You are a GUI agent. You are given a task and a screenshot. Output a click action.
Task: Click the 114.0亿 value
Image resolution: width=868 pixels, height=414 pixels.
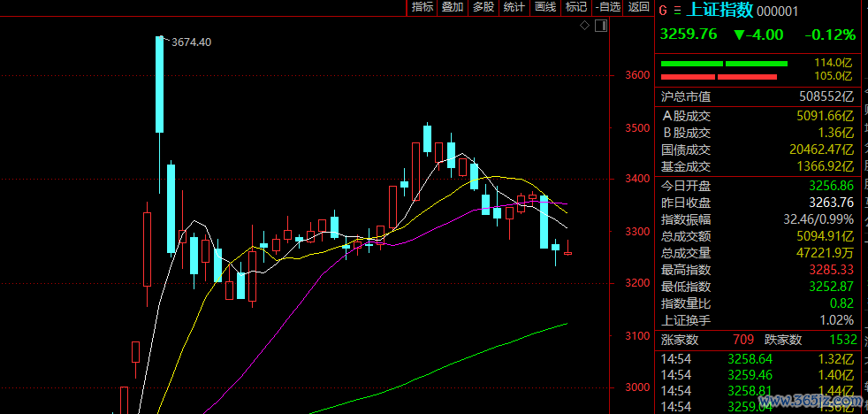(x=833, y=63)
